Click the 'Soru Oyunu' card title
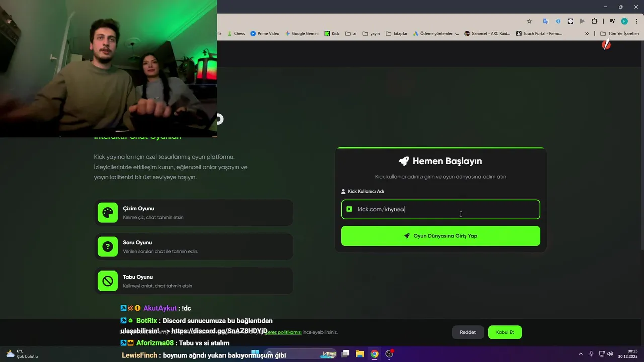This screenshot has width=644, height=362. 137,242
